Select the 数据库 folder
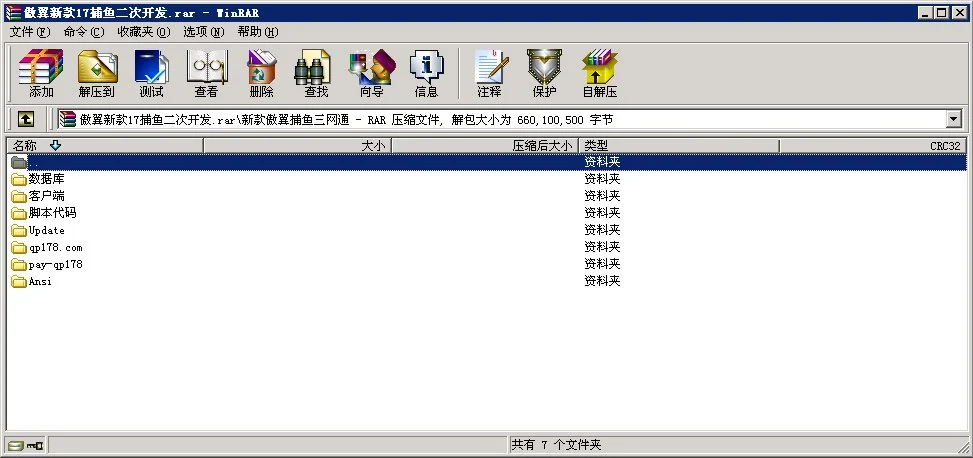Image resolution: width=973 pixels, height=458 pixels. click(46, 179)
